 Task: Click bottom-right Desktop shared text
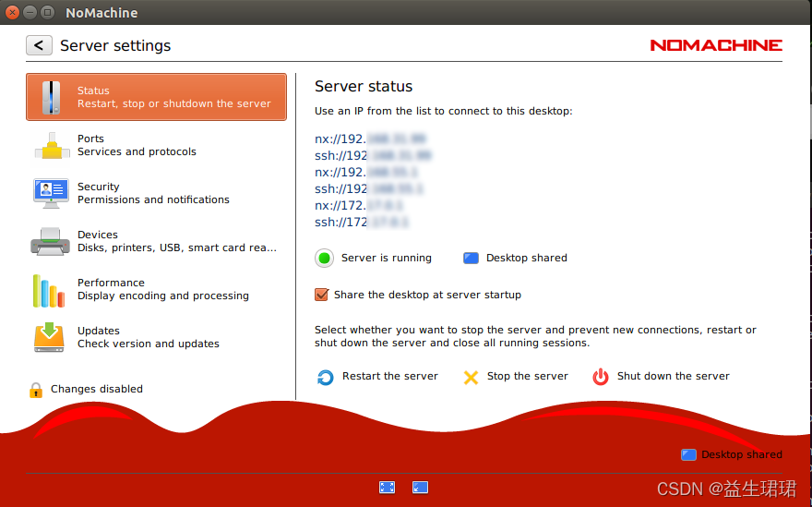(742, 454)
